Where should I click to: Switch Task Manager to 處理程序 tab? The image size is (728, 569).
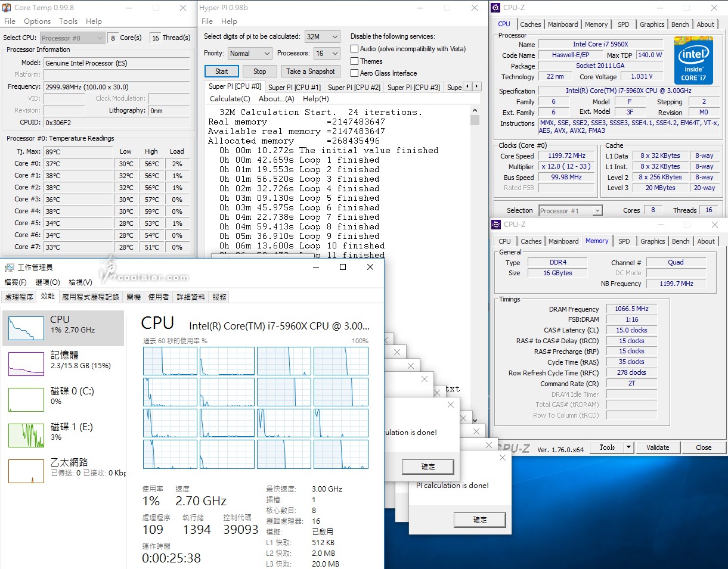(x=18, y=297)
